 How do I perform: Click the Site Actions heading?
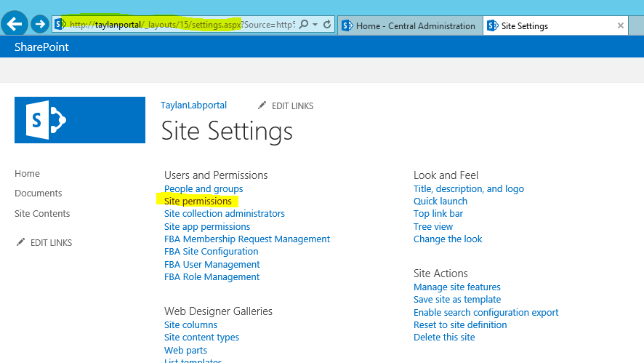(x=440, y=274)
